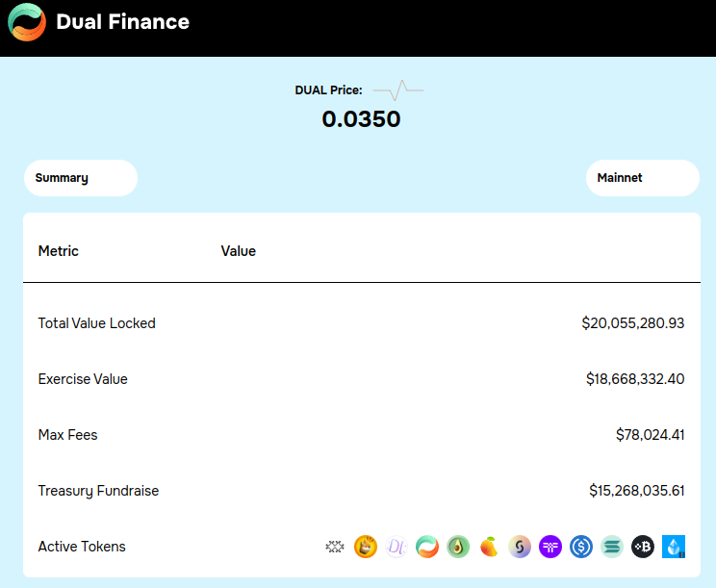Select the Dean's List Dl token icon
716x588 pixels.
tap(396, 547)
